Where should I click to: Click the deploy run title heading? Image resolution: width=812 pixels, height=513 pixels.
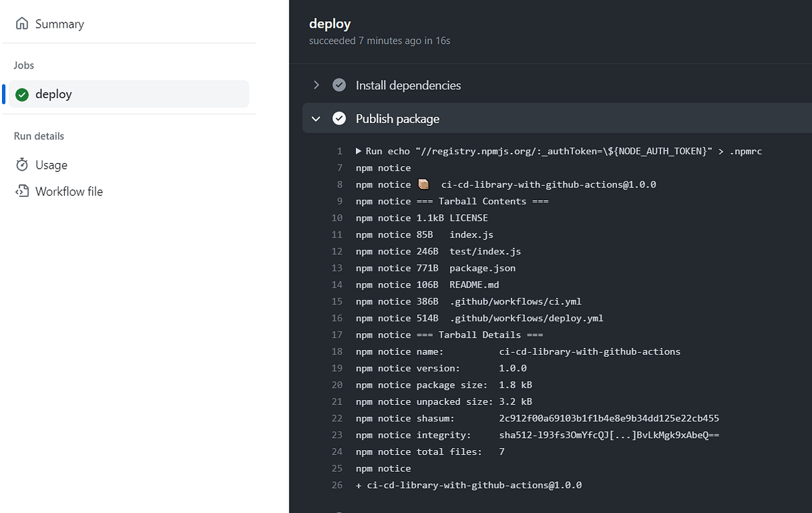(x=330, y=23)
